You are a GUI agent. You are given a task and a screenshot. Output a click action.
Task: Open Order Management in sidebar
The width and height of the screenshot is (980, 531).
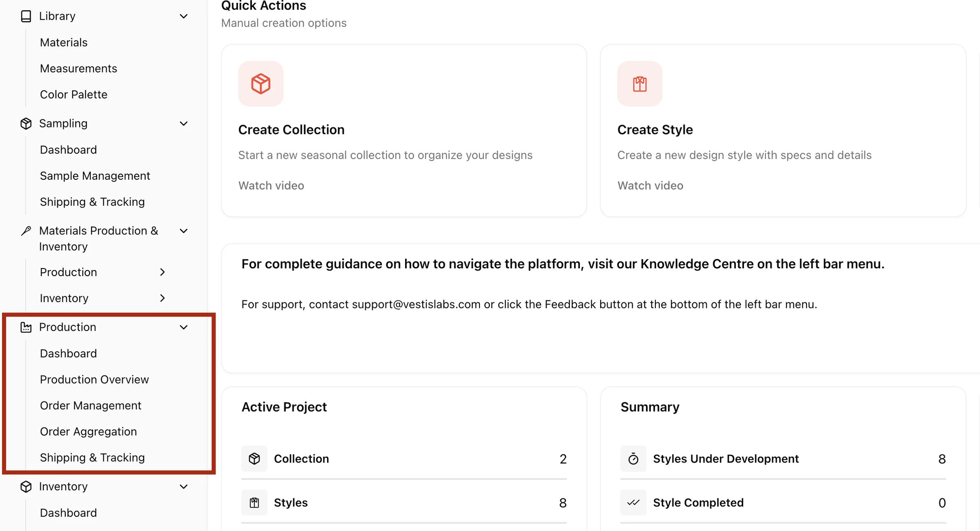point(91,406)
